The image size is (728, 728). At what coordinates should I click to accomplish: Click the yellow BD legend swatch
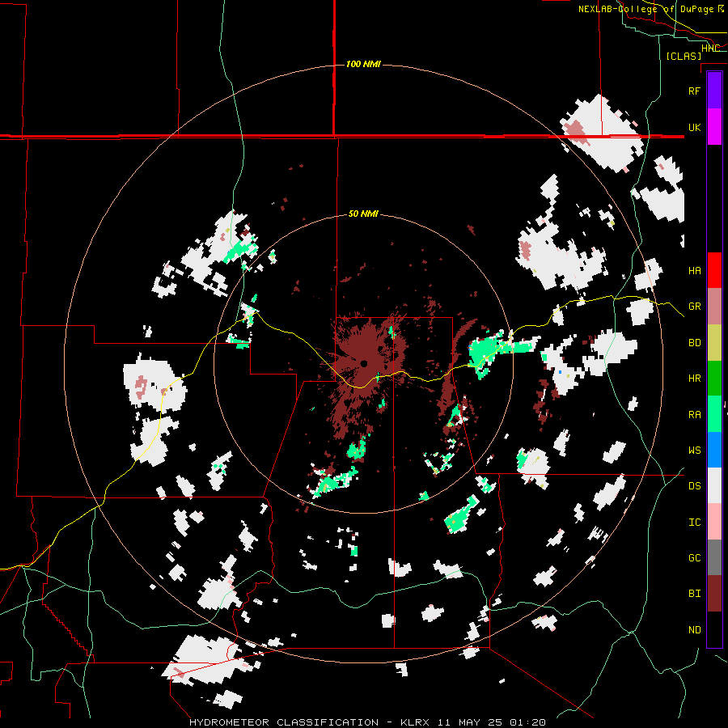(x=714, y=342)
